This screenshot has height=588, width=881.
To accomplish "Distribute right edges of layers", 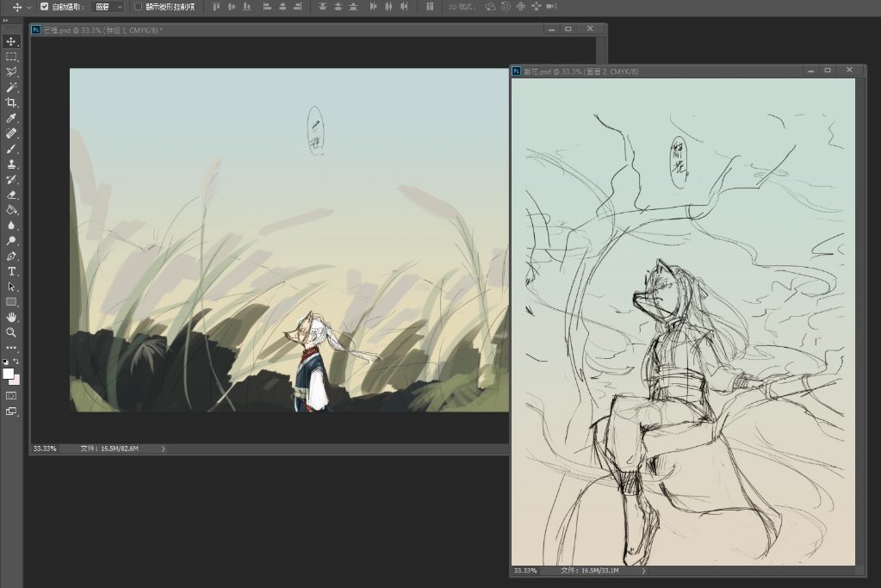I will click(404, 7).
